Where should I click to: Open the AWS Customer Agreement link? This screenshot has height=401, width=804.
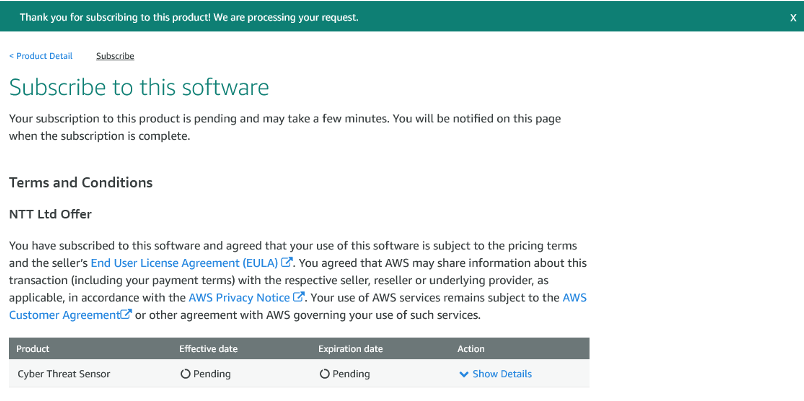[298, 306]
